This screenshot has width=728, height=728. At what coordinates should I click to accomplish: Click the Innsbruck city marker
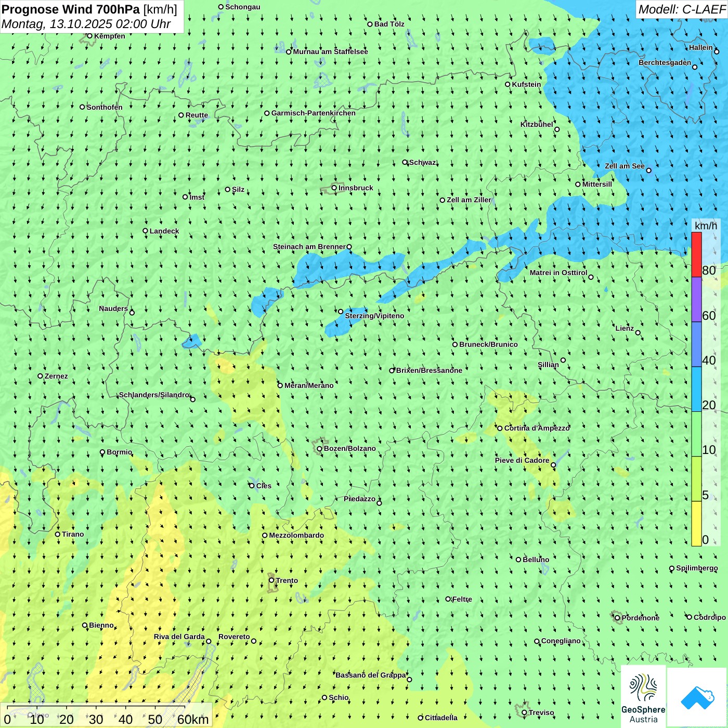point(334,188)
